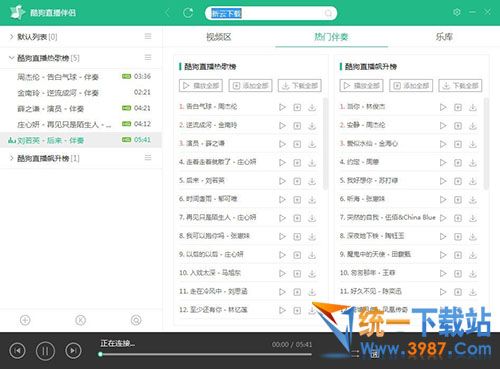
Task: Download 好久不见 - 陈奕迅
Action: tap(473, 292)
